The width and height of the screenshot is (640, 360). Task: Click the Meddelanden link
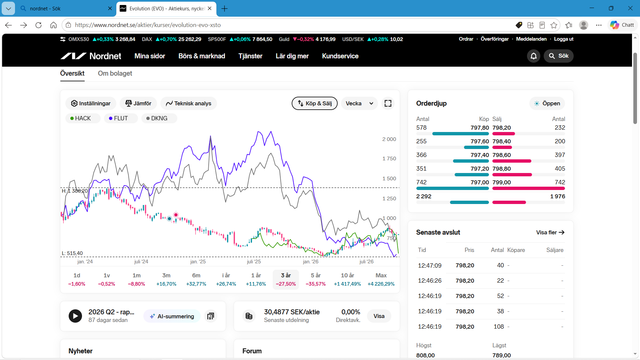click(531, 39)
